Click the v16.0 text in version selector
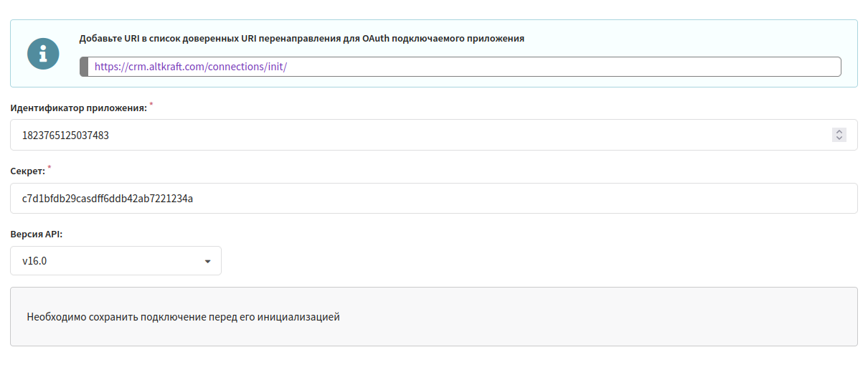 pyautogui.click(x=34, y=261)
